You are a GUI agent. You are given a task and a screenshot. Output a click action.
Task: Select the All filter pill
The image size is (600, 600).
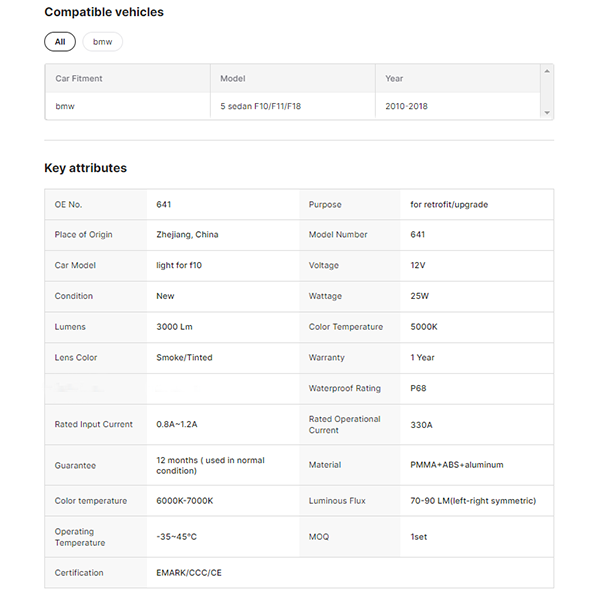(x=59, y=42)
